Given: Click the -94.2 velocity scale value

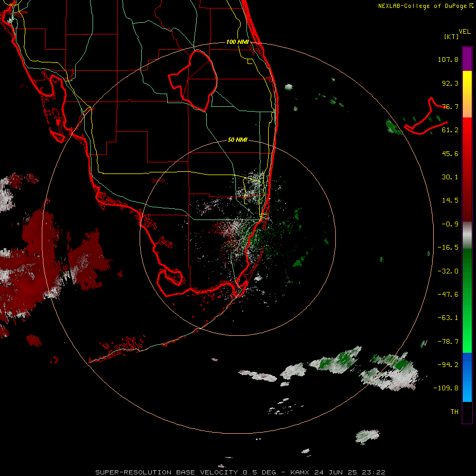Looking at the screenshot, I should pos(448,364).
